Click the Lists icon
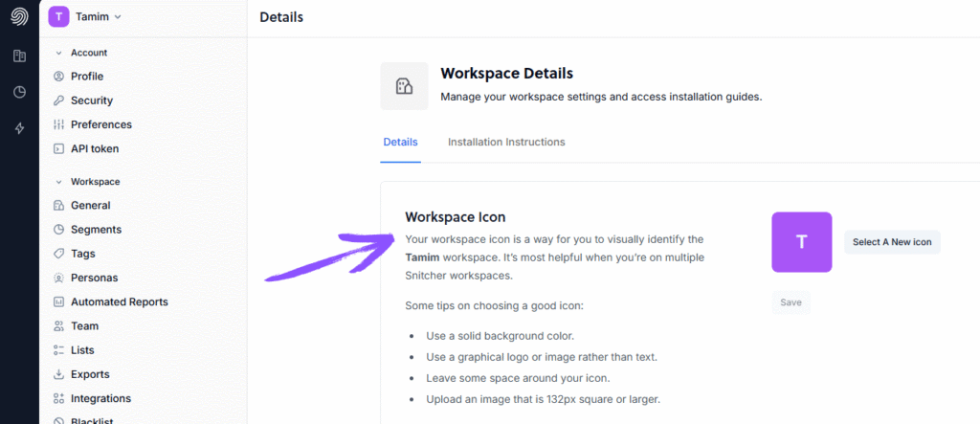Image resolution: width=980 pixels, height=424 pixels. (58, 350)
